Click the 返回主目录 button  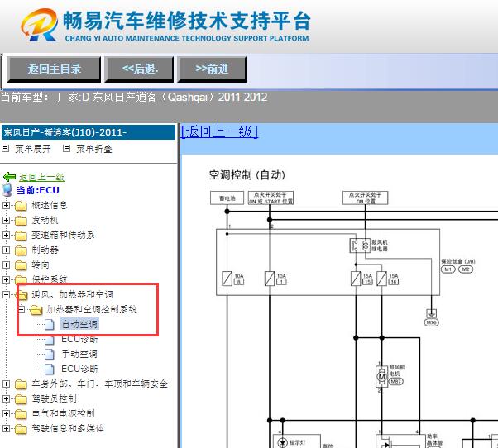coord(54,69)
